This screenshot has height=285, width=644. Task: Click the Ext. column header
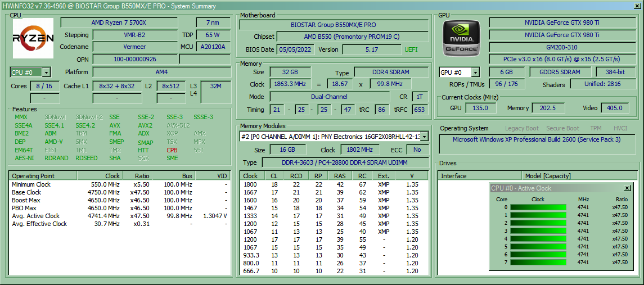coord(384,176)
